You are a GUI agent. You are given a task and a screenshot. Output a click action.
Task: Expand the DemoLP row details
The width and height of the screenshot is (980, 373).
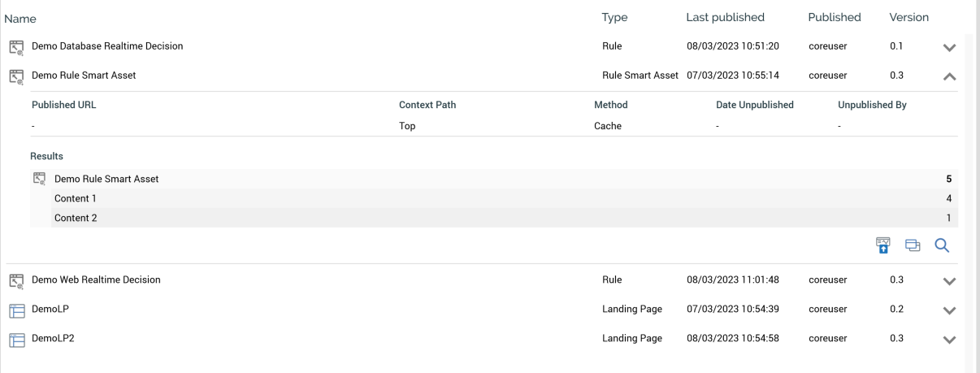click(948, 310)
